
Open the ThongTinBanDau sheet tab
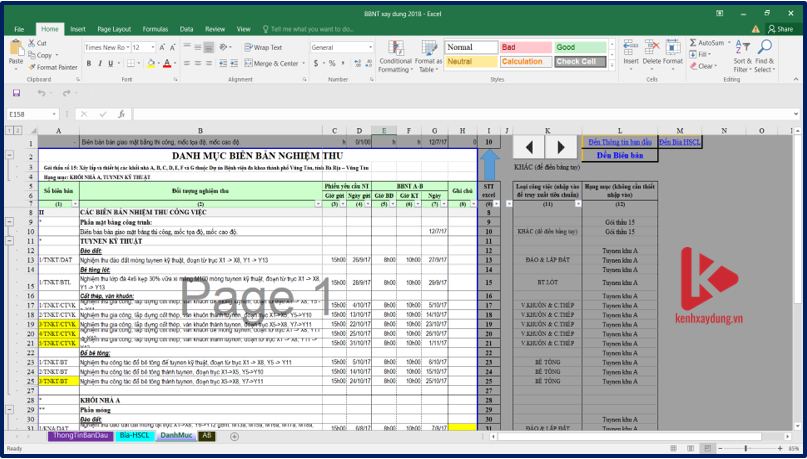pyautogui.click(x=79, y=436)
